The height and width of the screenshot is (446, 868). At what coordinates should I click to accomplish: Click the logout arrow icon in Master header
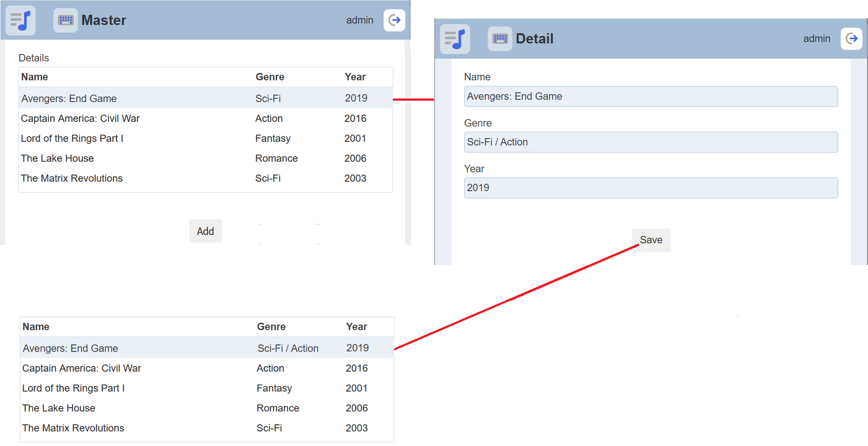394,20
